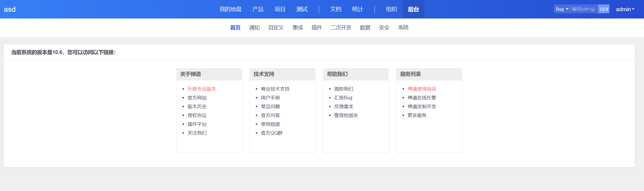
Task: Open the 捐助我们 link
Action: [x=344, y=89]
